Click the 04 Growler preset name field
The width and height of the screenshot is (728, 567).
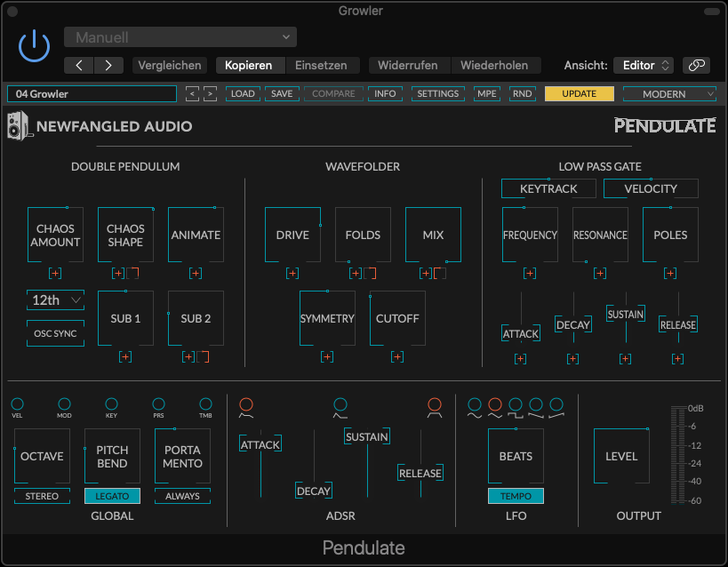pos(92,93)
